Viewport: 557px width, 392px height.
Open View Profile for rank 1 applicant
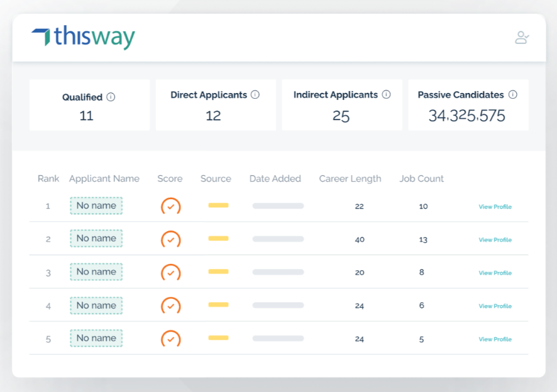pos(495,207)
